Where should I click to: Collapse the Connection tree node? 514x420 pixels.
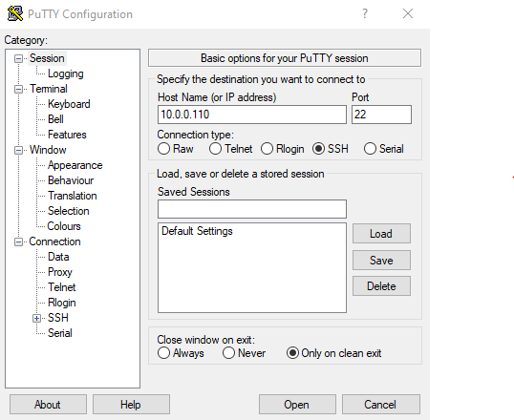19,241
